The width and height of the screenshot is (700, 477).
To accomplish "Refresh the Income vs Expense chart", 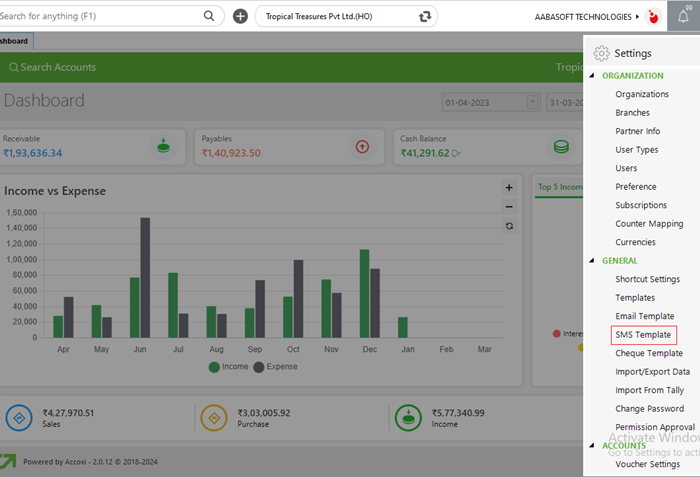I will point(509,226).
